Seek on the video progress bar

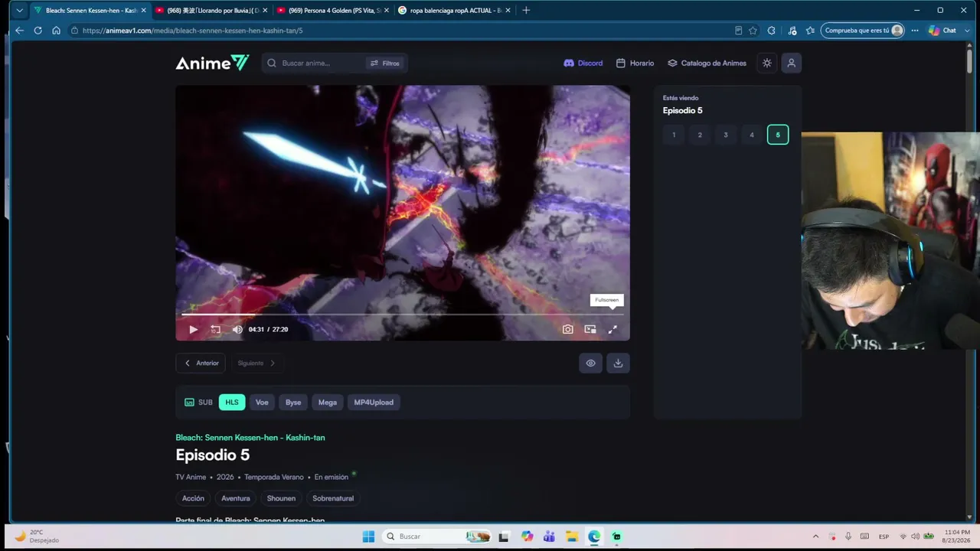(x=403, y=314)
